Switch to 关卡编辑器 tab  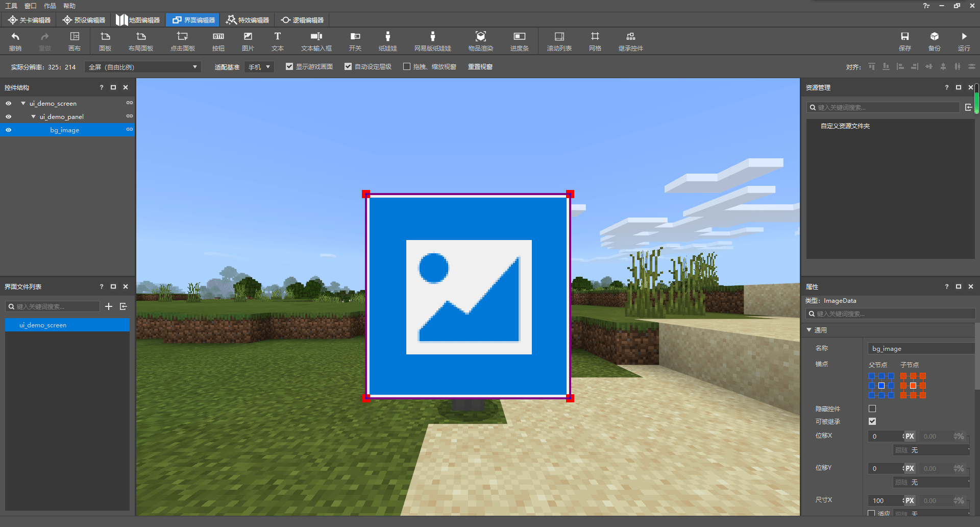tap(29, 20)
